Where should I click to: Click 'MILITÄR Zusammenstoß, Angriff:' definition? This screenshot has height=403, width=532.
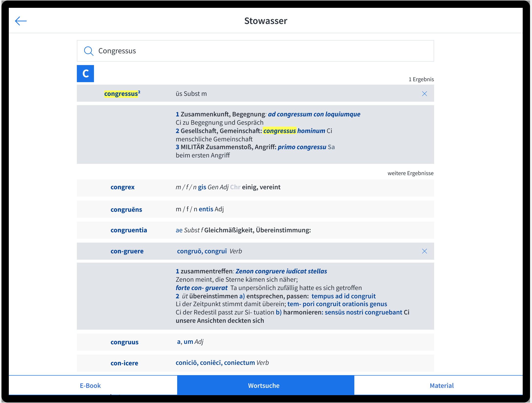coord(228,147)
